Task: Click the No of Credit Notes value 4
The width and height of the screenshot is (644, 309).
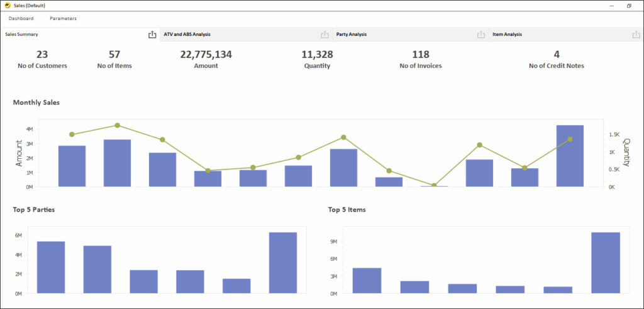Action: [x=556, y=55]
